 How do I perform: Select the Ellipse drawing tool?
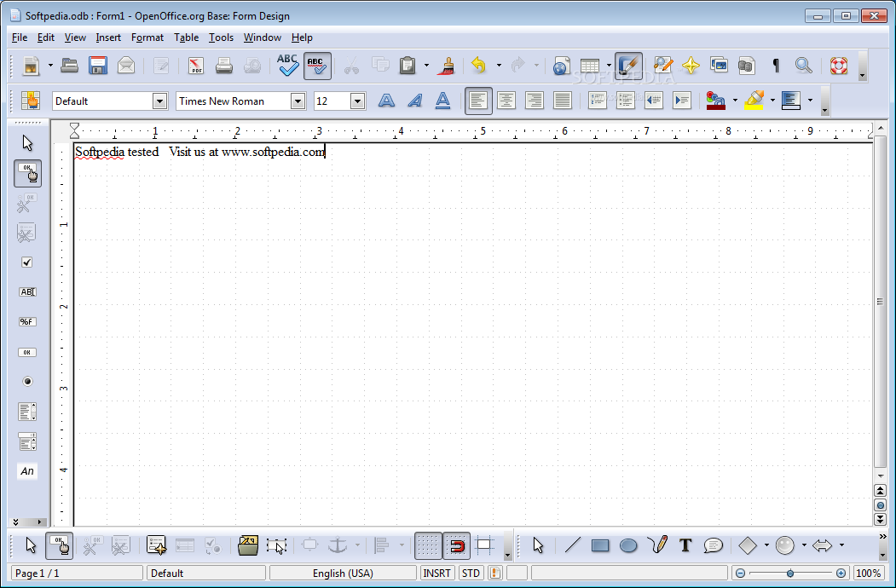(628, 545)
